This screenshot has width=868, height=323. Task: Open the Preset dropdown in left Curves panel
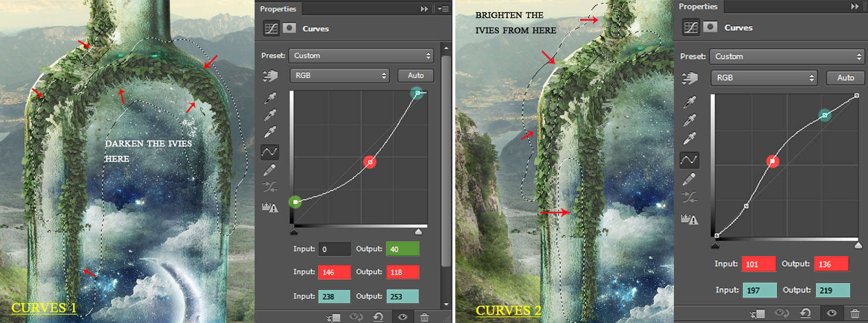pyautogui.click(x=361, y=56)
